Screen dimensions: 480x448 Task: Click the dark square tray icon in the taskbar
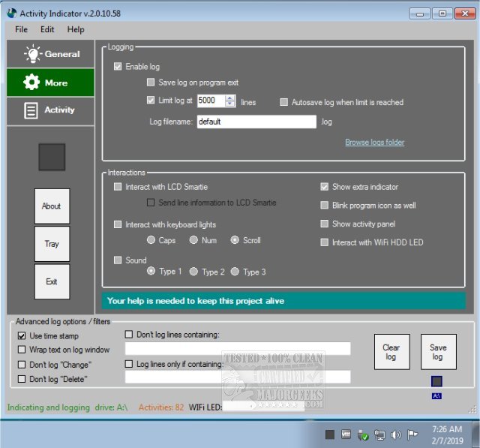tap(330, 434)
